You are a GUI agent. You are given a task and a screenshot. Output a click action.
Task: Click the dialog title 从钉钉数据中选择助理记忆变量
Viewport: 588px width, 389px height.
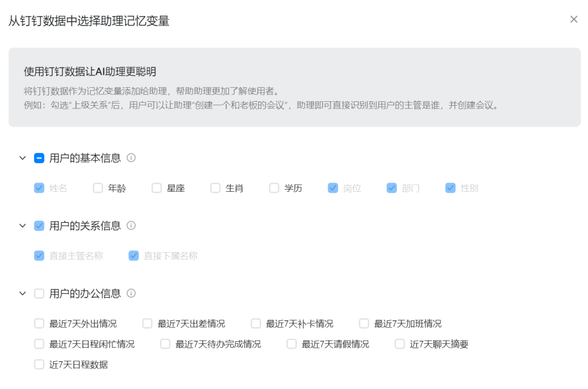89,21
